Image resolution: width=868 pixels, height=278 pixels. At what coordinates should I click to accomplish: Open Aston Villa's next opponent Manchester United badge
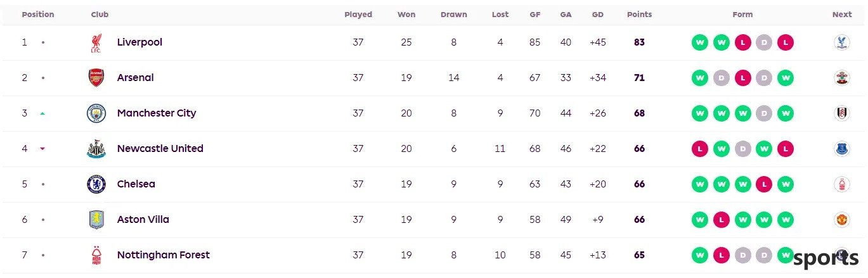841,220
